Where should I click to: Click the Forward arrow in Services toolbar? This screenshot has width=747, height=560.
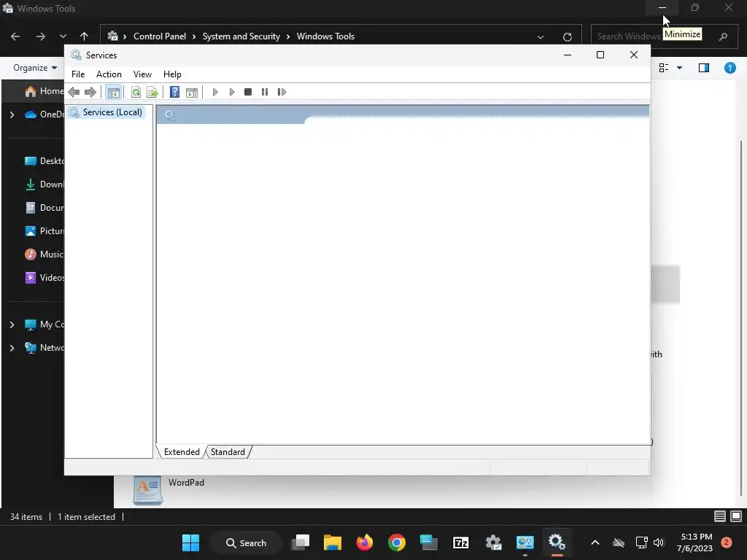pyautogui.click(x=90, y=92)
